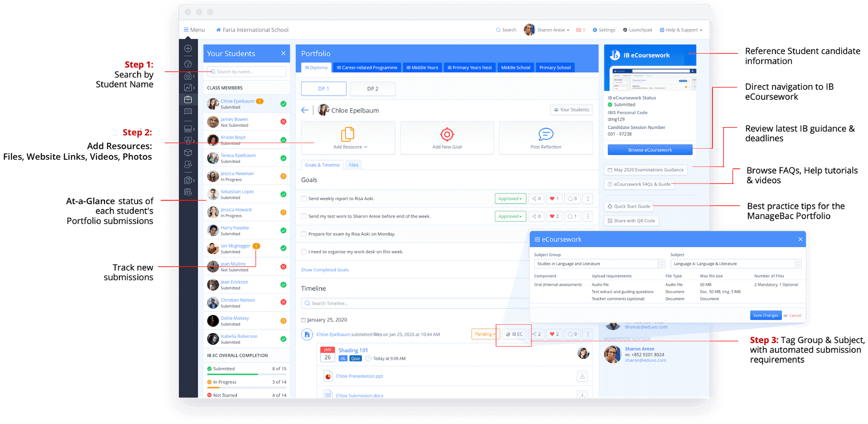Image resolution: width=868 pixels, height=424 pixels.
Task: Open the Launchpad in top bar
Action: pos(637,30)
